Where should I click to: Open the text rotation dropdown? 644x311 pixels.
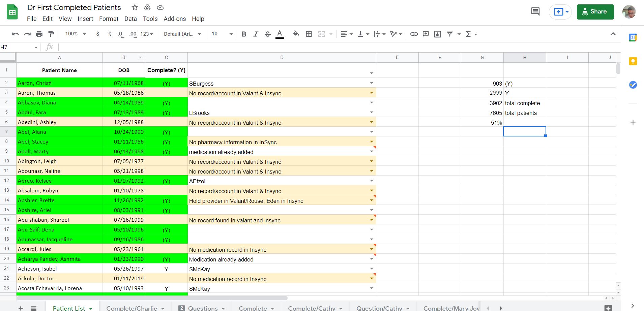point(396,34)
